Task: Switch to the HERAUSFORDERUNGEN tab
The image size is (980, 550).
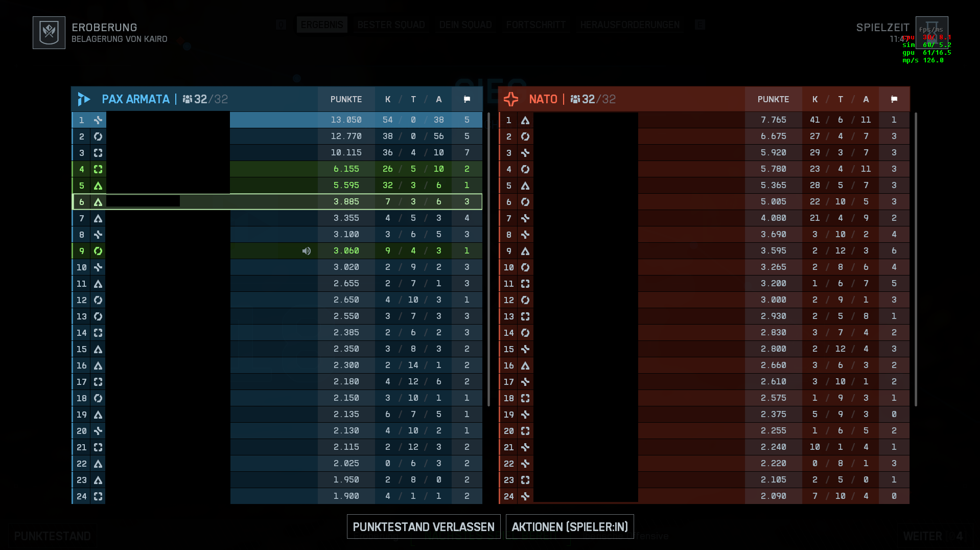Action: (x=629, y=24)
